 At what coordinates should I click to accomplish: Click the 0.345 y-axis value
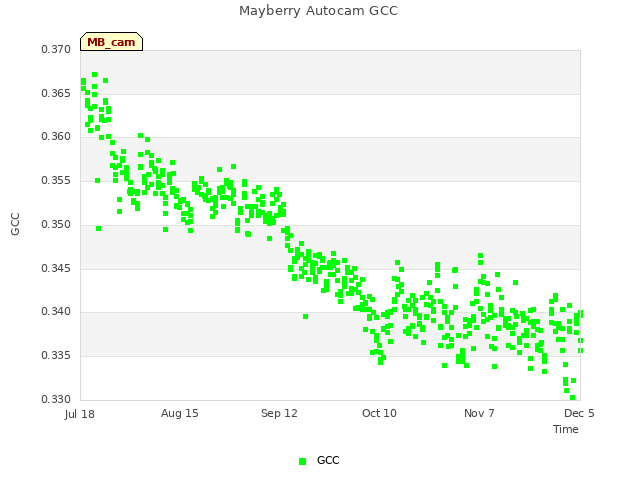pos(56,269)
